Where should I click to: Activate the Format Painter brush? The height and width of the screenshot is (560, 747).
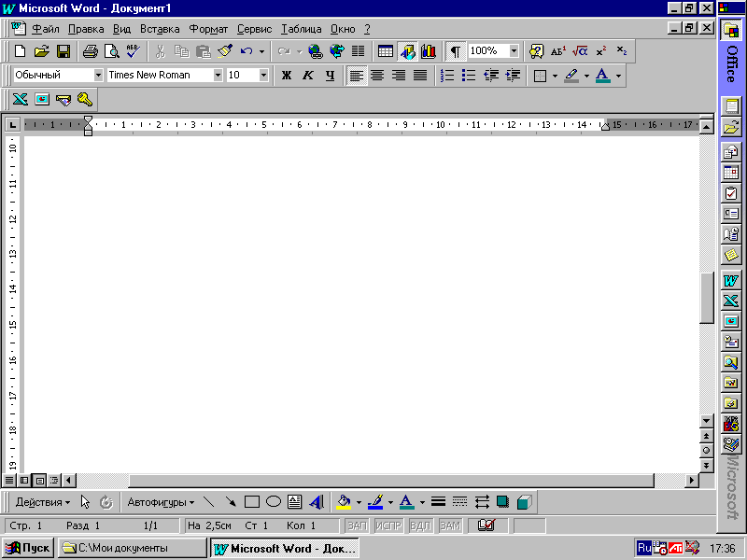tap(225, 51)
